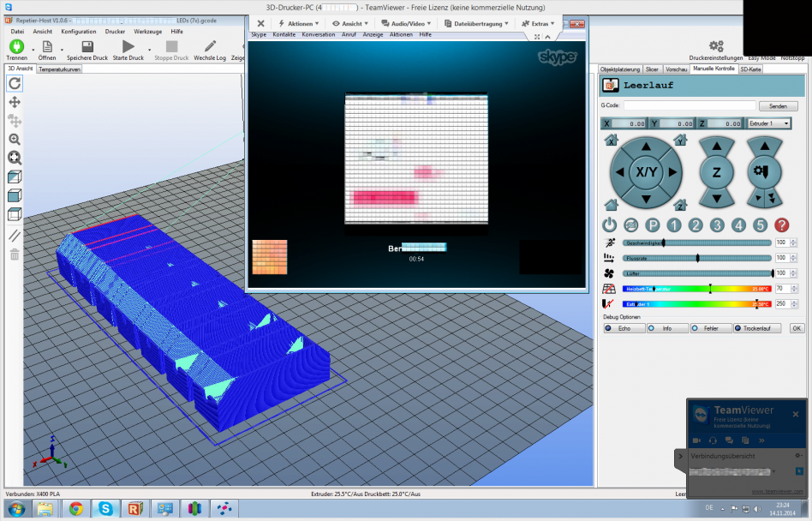Toggle the flow rate icon
812x521 pixels.
[x=609, y=258]
